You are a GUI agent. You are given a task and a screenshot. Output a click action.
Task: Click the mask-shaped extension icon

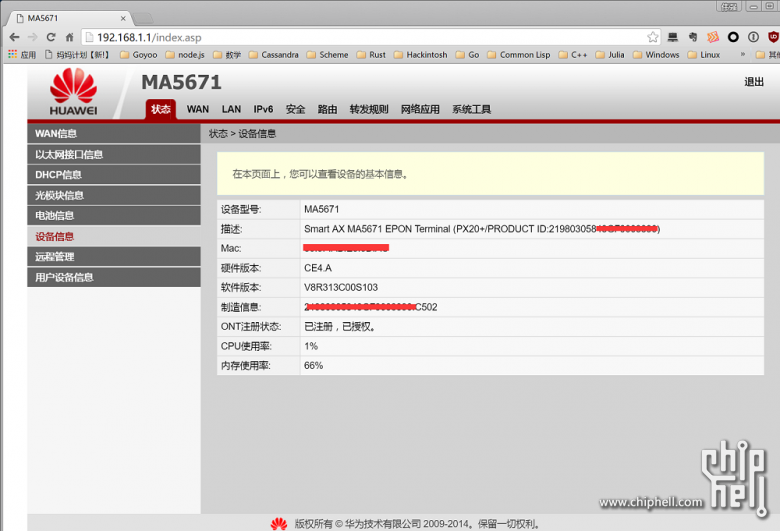692,37
